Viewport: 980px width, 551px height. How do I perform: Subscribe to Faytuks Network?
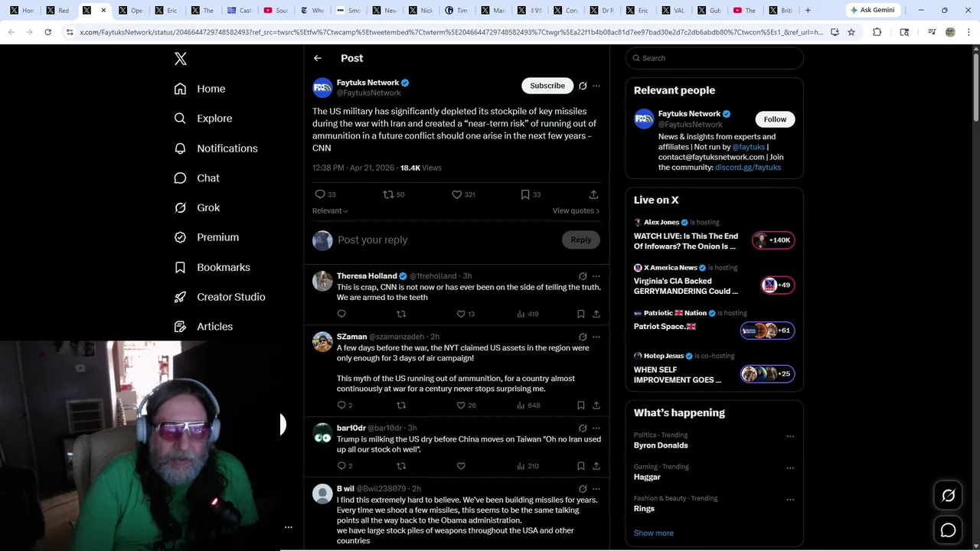[x=547, y=86]
